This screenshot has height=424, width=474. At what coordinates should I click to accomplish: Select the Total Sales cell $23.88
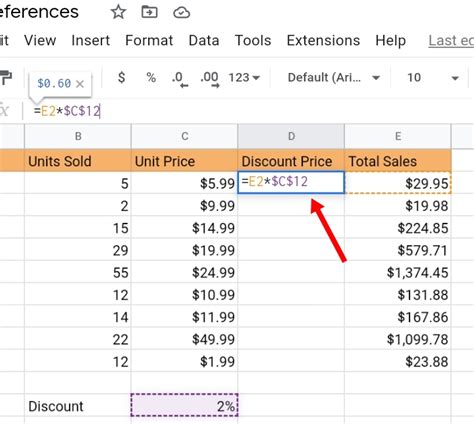tap(398, 361)
